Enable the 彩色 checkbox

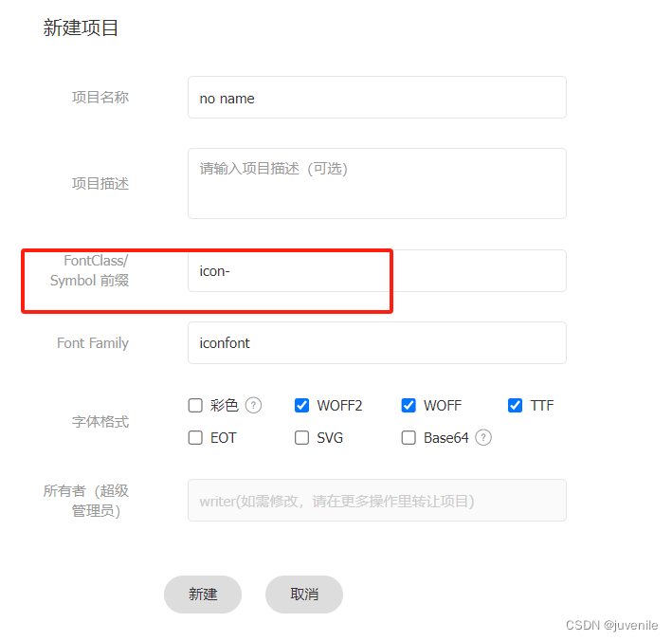(195, 405)
